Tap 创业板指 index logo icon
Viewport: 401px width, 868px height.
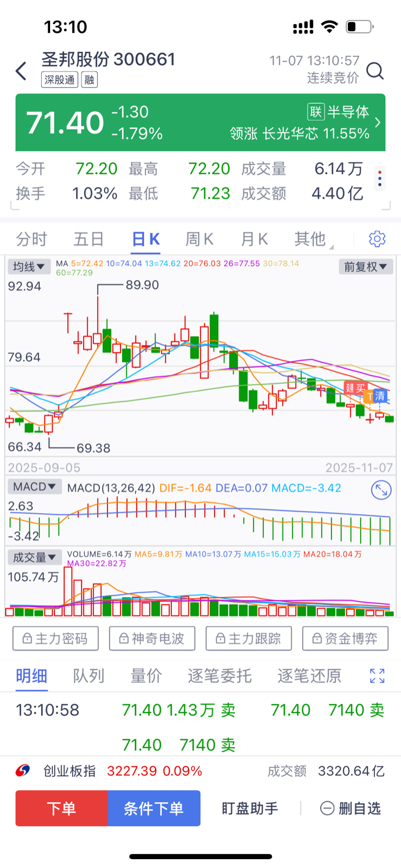tap(22, 770)
